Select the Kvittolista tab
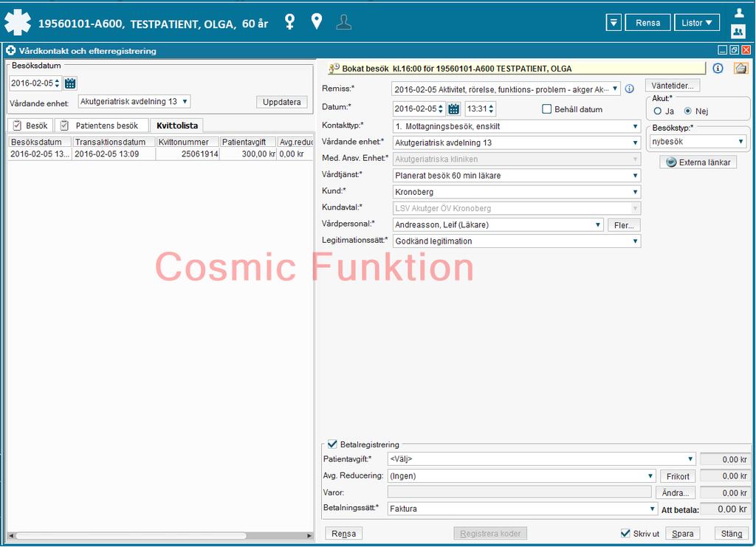 pos(177,125)
